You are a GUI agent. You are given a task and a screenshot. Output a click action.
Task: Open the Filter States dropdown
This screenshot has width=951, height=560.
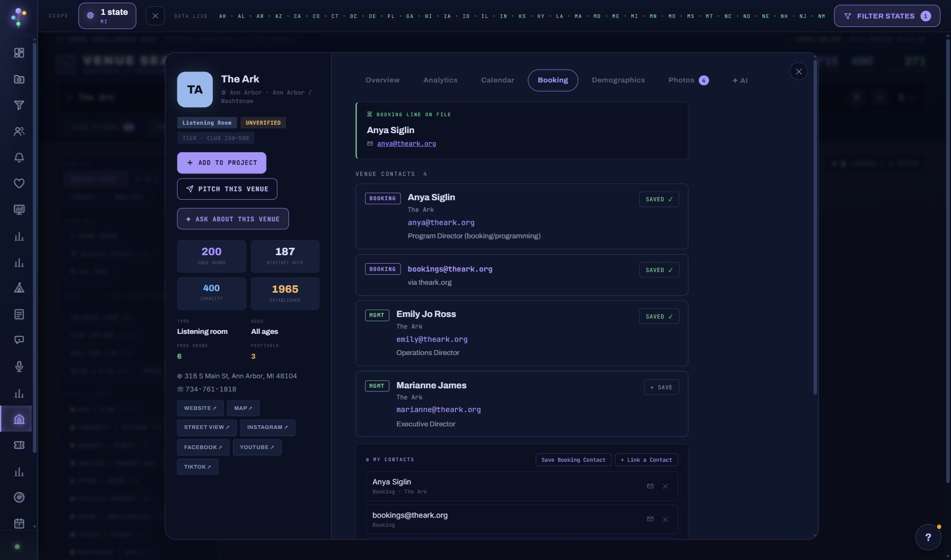coord(887,16)
